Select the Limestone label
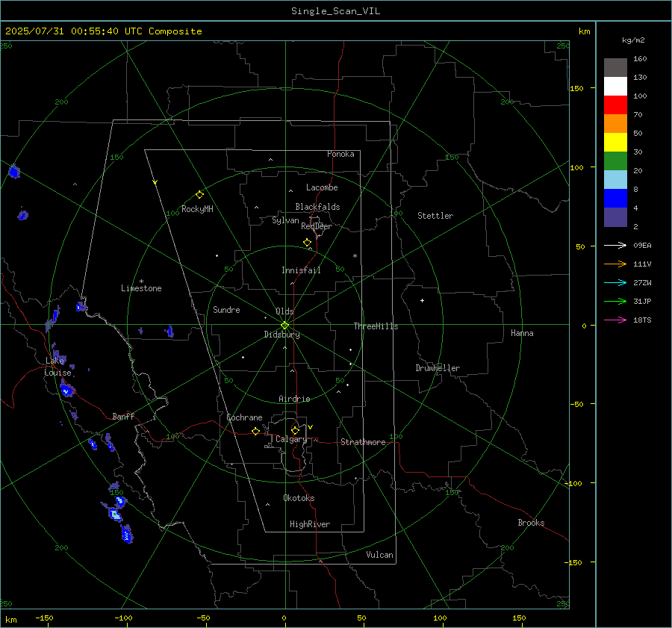The height and width of the screenshot is (628, 672). point(141,288)
